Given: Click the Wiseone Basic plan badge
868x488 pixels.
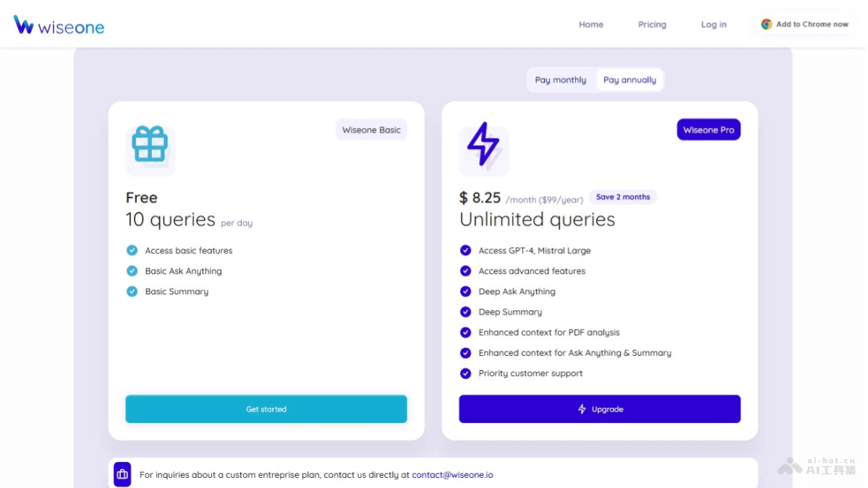Looking at the screenshot, I should point(371,130).
